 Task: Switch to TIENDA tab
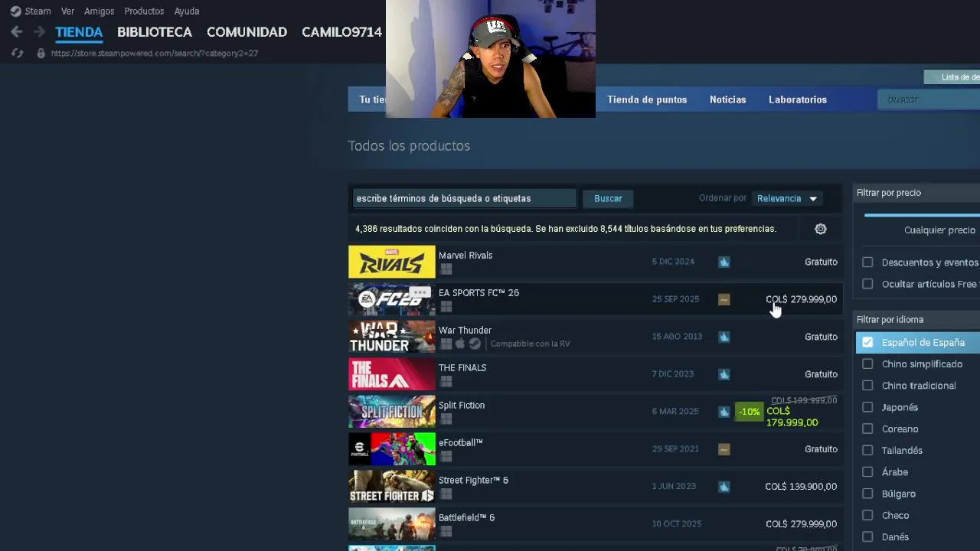point(79,32)
